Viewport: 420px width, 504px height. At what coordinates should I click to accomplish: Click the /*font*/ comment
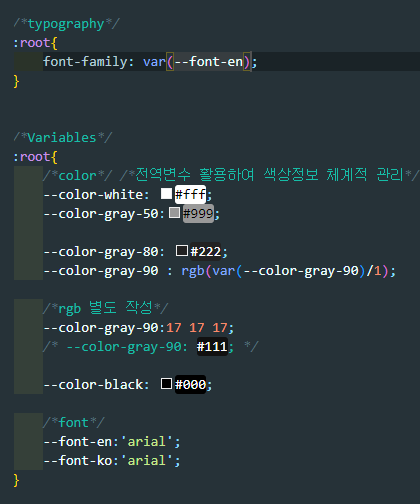(74, 423)
